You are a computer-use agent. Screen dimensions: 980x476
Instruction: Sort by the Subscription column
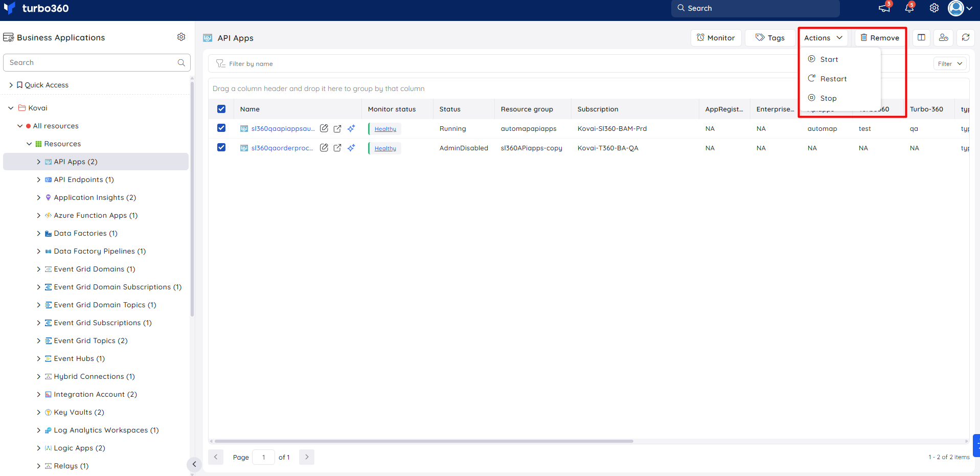tap(598, 109)
